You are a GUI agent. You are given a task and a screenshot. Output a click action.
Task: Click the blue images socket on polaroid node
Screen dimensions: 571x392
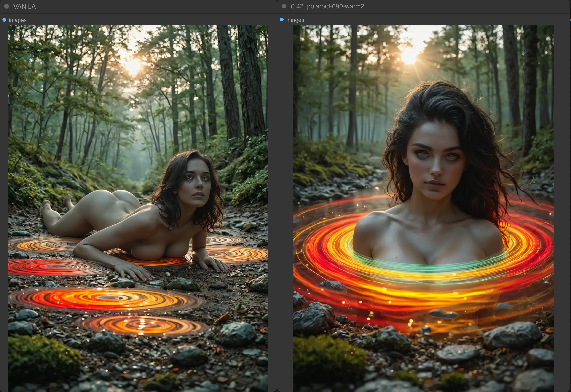click(x=282, y=20)
